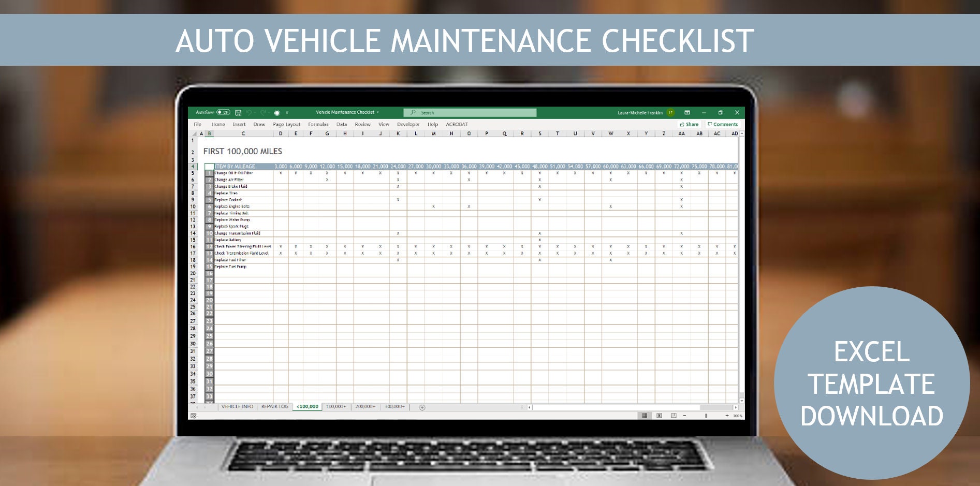
Task: Open the Undo history dropdown arrow
Action: pos(255,112)
